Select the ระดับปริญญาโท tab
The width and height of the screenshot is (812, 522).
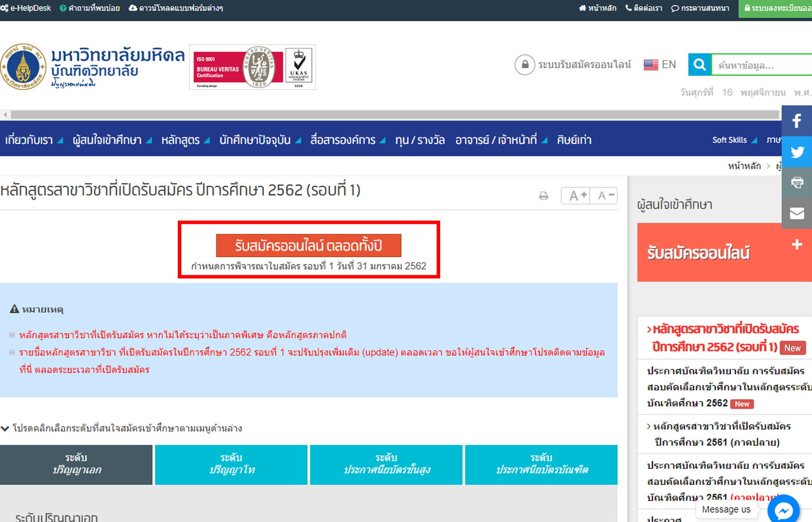(231, 464)
